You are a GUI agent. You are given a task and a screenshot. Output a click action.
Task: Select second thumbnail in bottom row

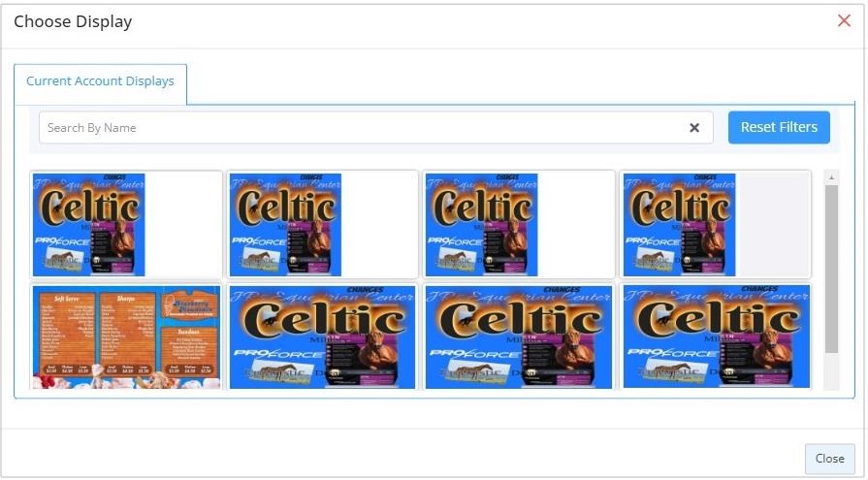point(322,337)
